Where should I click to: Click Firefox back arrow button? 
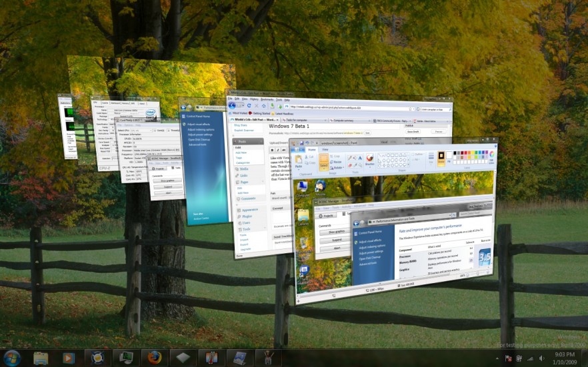(232, 105)
